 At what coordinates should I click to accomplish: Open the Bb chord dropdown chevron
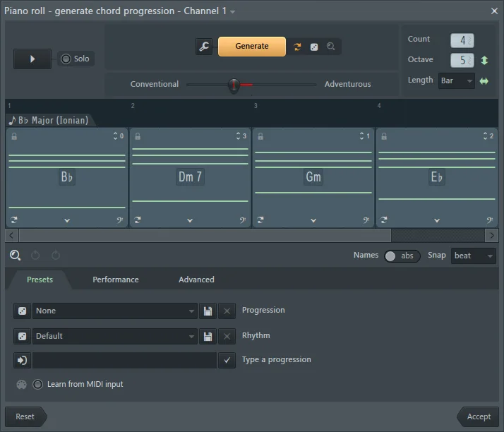[67, 220]
